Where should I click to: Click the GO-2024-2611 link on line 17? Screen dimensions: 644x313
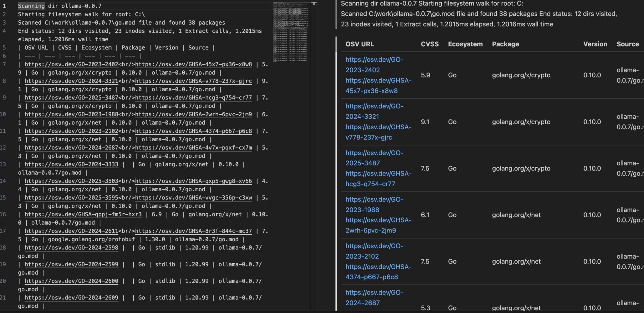pyautogui.click(x=71, y=231)
